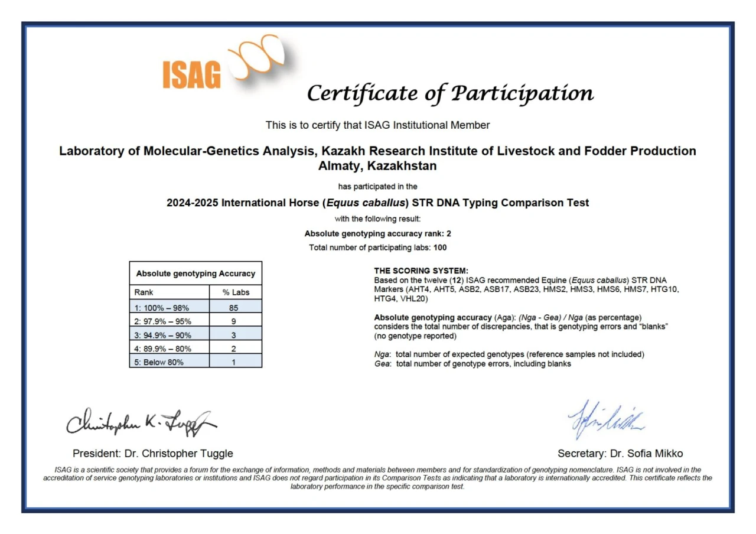The image size is (756, 534).
Task: Select the "3: 94.9% – 90%" rank cell
Action: [x=170, y=334]
